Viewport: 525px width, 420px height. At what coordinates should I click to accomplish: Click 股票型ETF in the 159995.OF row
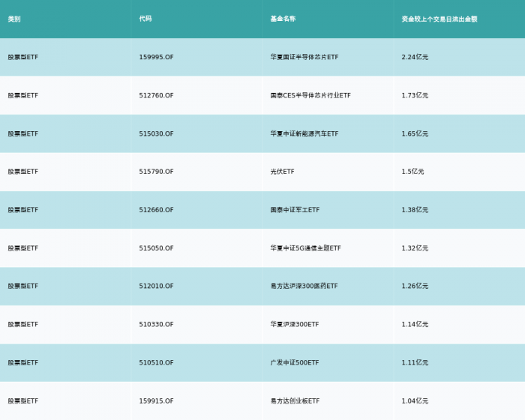click(23, 57)
